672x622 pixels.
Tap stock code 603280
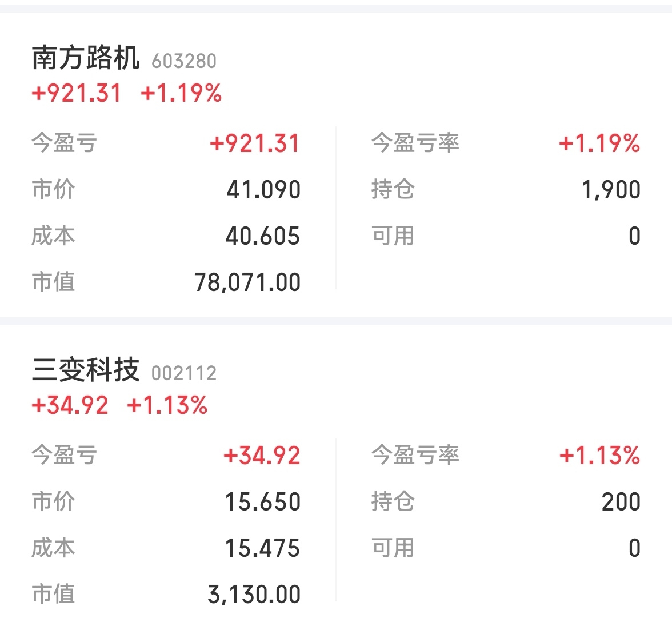pyautogui.click(x=184, y=61)
